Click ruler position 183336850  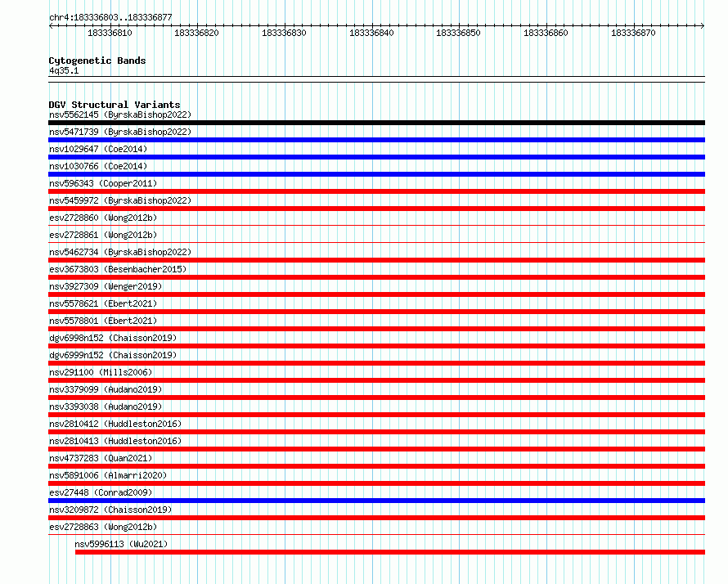click(x=458, y=33)
